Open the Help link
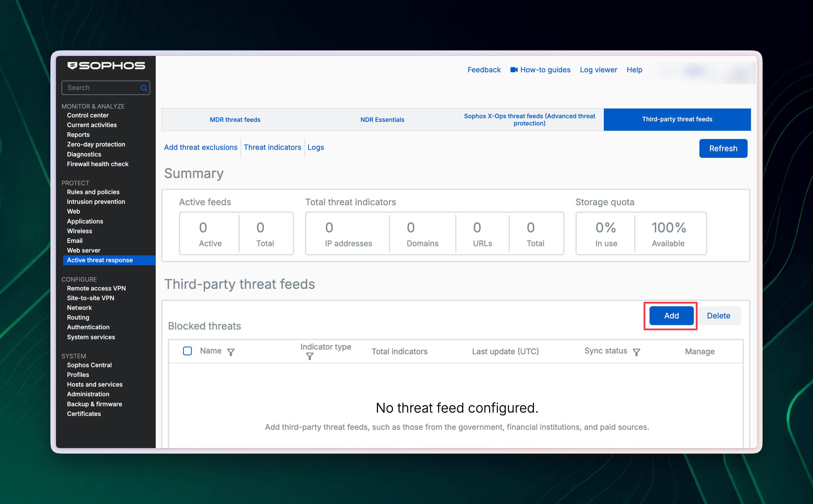This screenshot has width=813, height=504. (x=634, y=70)
